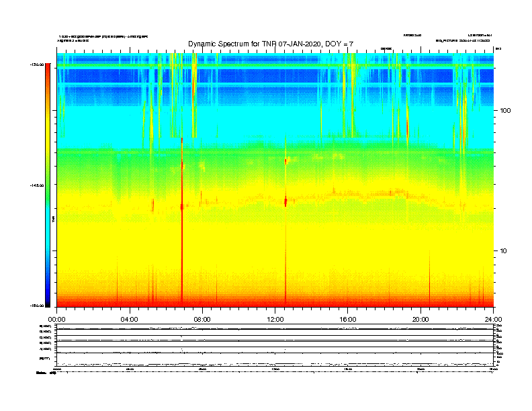Click the "-160.00" color scale label
Screen dimensions: 532x411
[x=37, y=306]
